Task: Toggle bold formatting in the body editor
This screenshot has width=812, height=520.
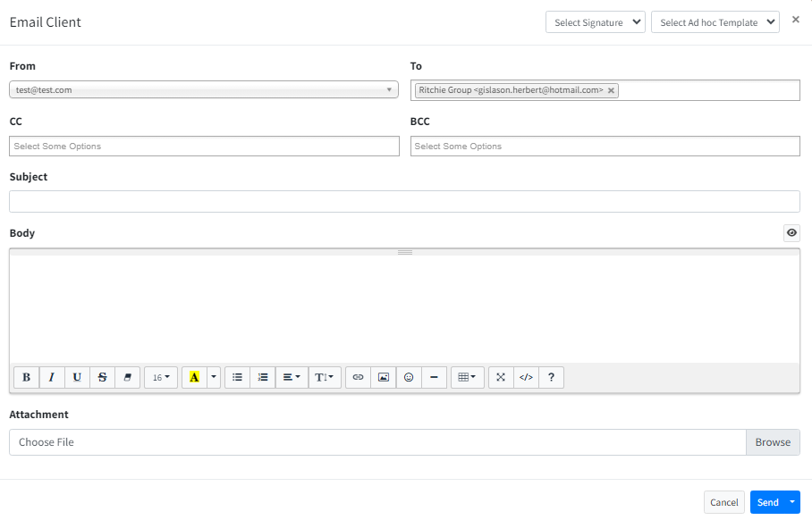Action: (26, 378)
